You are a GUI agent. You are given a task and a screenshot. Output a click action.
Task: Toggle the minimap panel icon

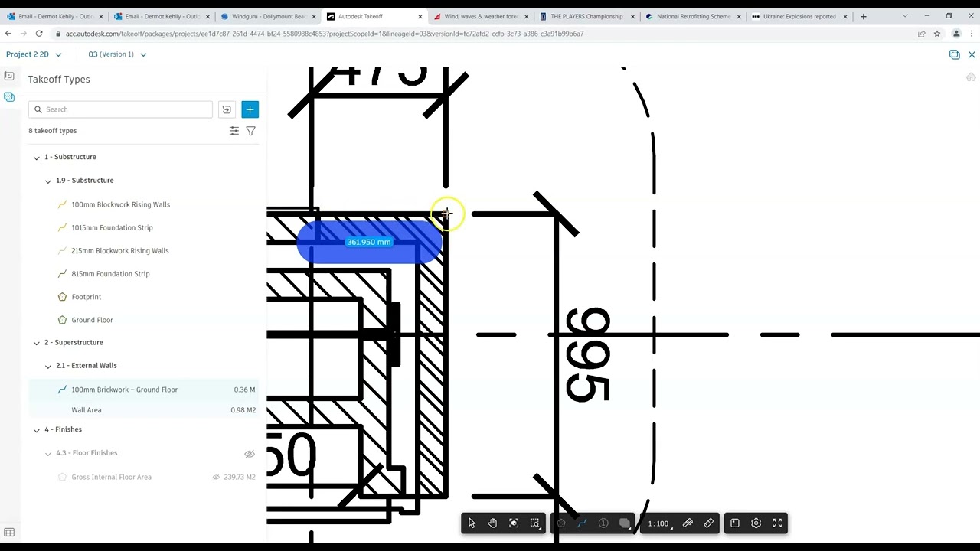click(735, 523)
